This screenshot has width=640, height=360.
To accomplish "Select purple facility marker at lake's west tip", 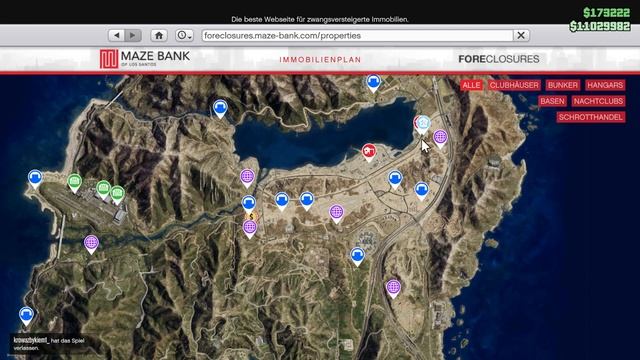I will point(247,177).
